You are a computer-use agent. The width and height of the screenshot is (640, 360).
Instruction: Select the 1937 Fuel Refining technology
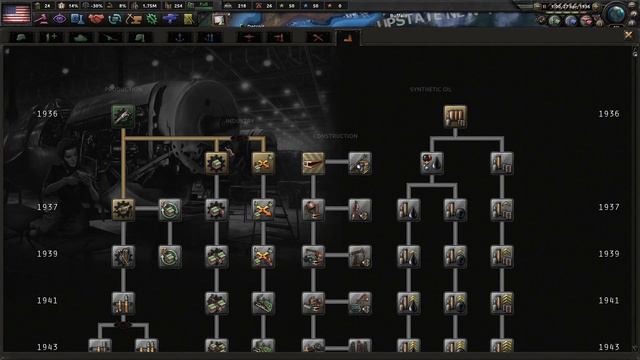(502, 209)
